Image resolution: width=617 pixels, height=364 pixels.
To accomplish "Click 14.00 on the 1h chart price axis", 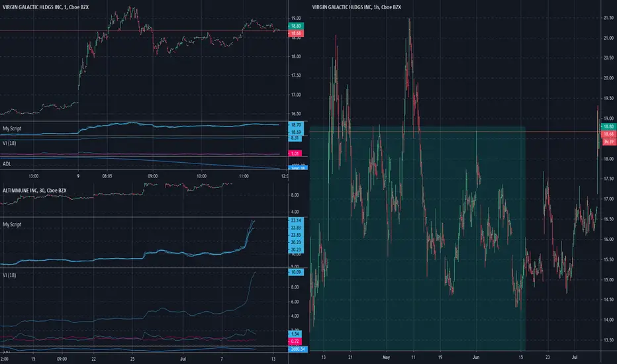I will click(609, 320).
